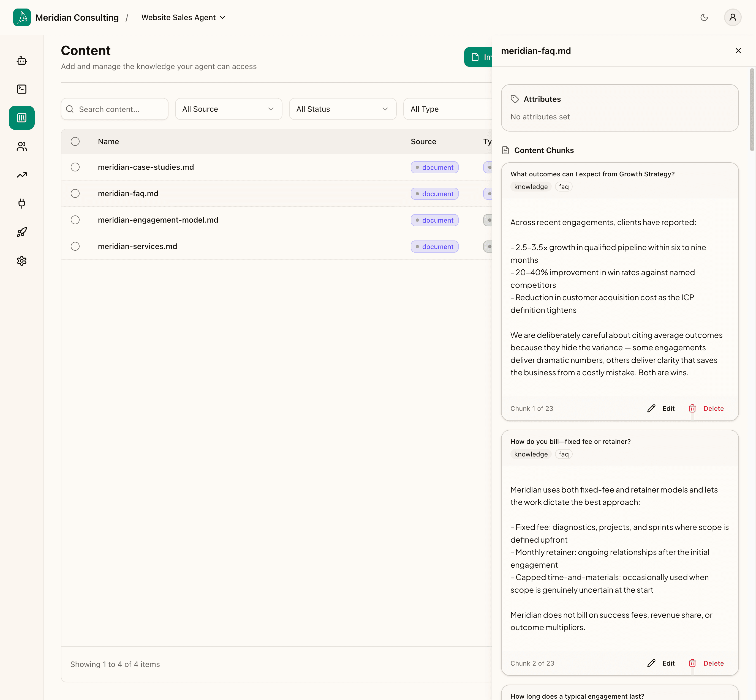Click 'How do you bill' chunk title

click(x=570, y=442)
